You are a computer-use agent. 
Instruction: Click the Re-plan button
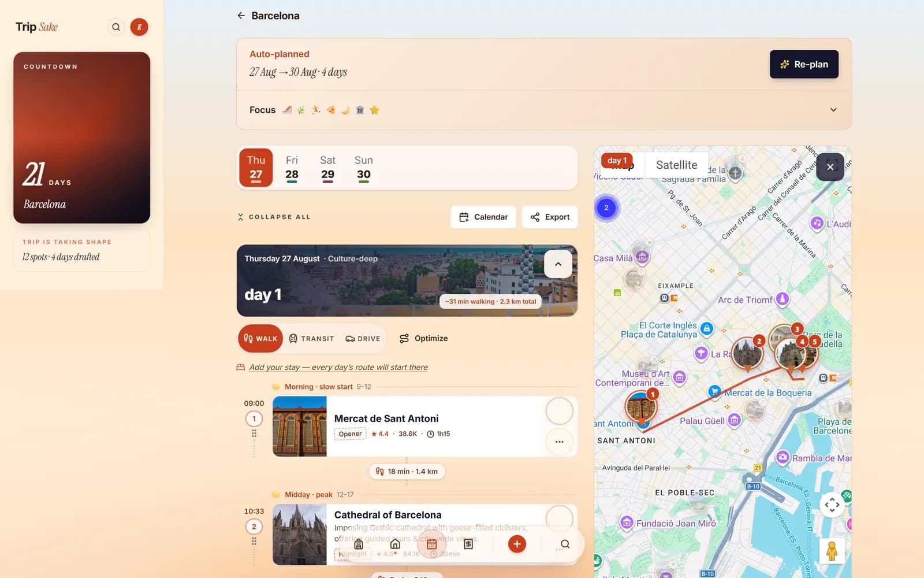tap(804, 64)
